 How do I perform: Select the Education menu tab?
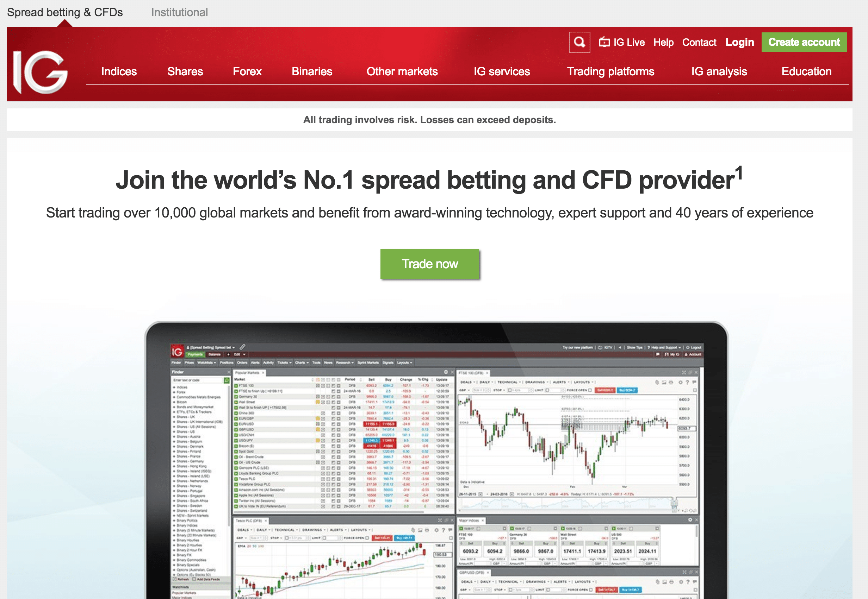pyautogui.click(x=805, y=72)
